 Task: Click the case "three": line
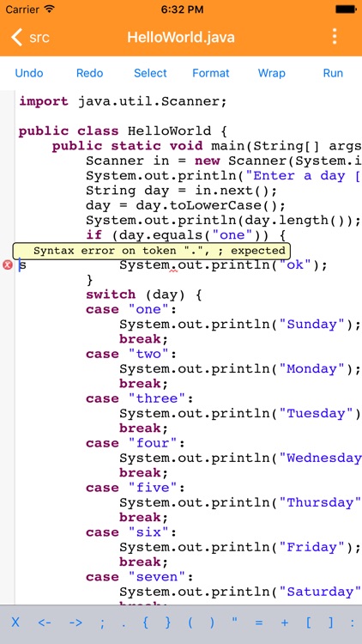tap(140, 398)
